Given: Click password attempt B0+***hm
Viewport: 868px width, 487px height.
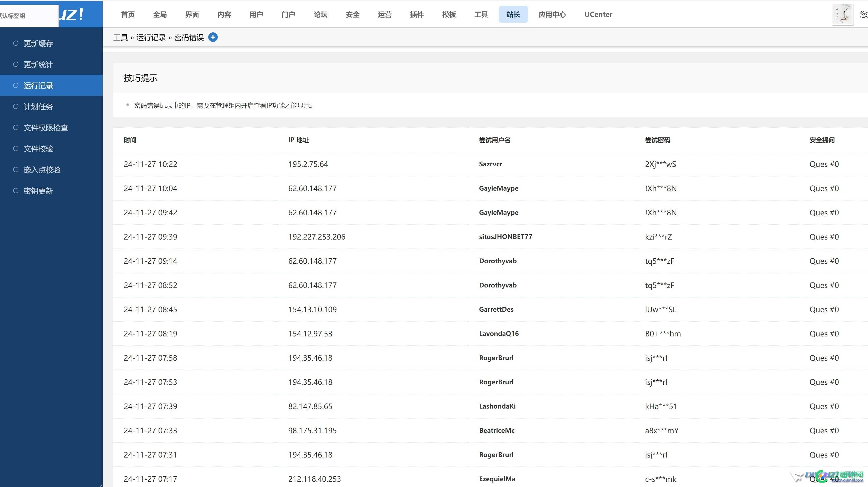Looking at the screenshot, I should [663, 334].
